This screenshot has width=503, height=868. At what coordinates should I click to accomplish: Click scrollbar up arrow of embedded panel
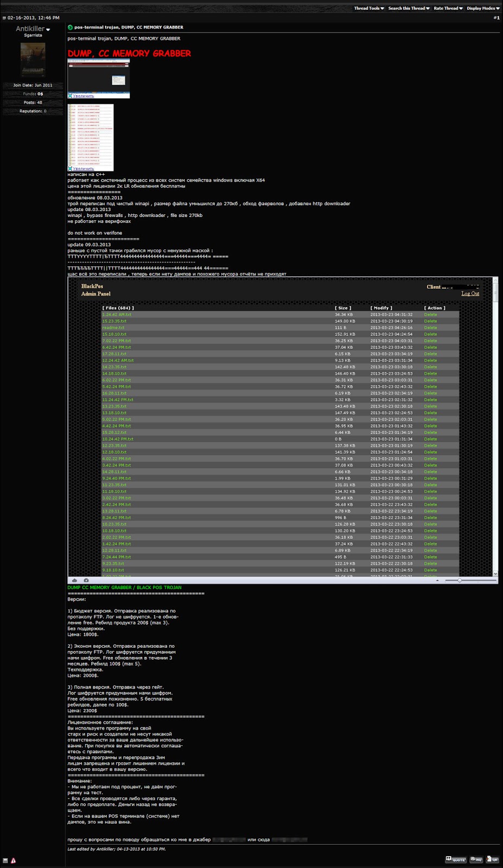click(x=495, y=280)
